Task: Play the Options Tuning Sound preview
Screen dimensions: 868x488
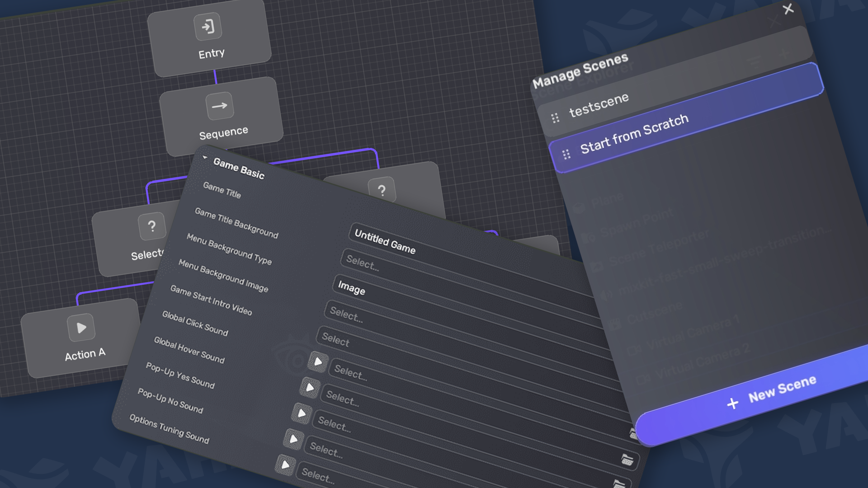Action: click(285, 465)
